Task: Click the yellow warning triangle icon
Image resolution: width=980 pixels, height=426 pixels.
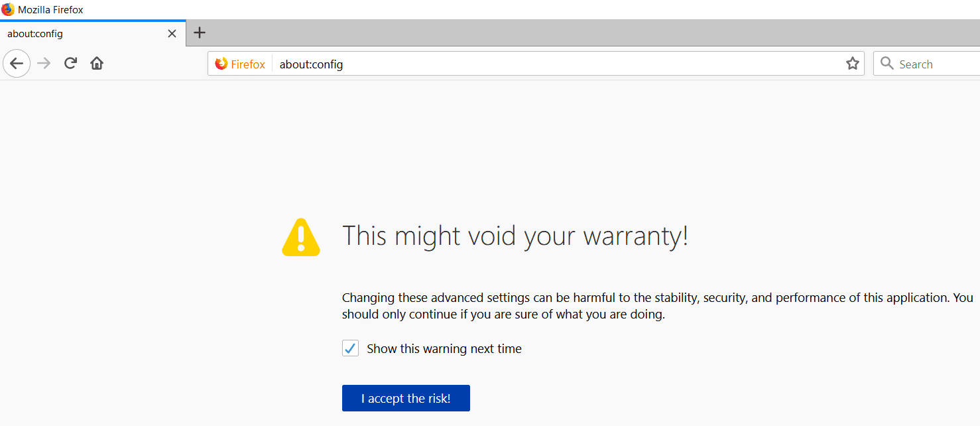Action: coord(301,237)
